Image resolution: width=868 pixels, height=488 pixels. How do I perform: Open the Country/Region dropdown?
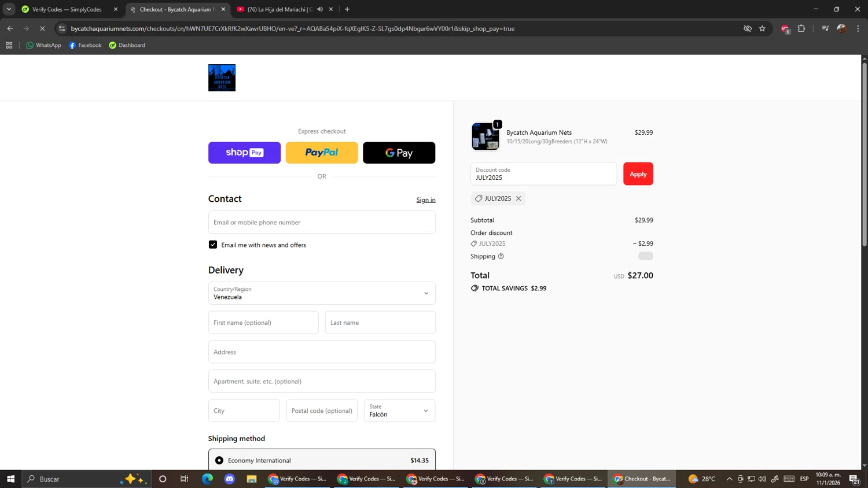click(322, 293)
